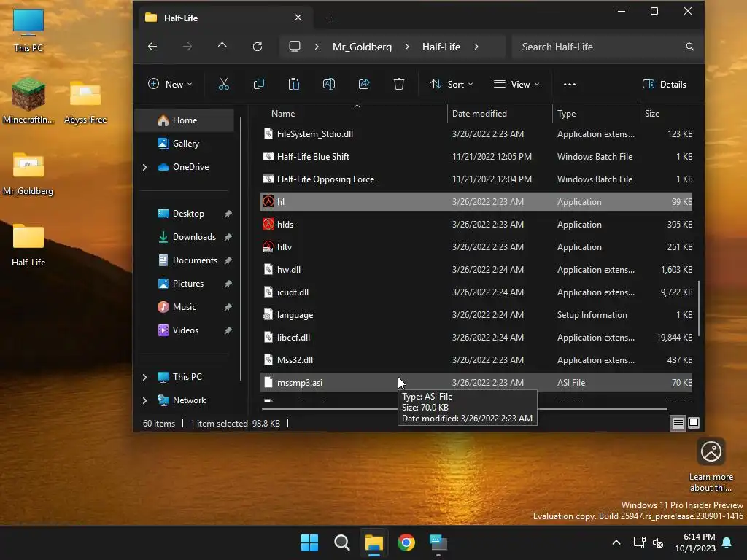Open Desktop quick access item
747x560 pixels.
tap(188, 214)
